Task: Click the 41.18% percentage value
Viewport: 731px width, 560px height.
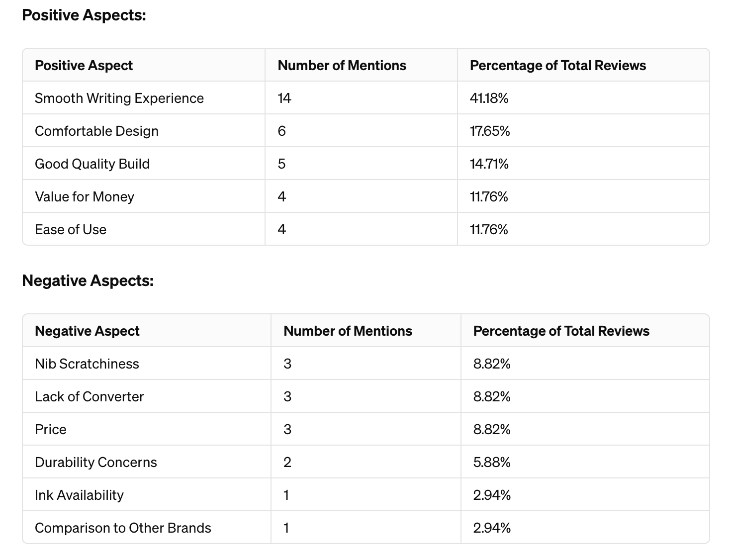Action: pos(489,98)
